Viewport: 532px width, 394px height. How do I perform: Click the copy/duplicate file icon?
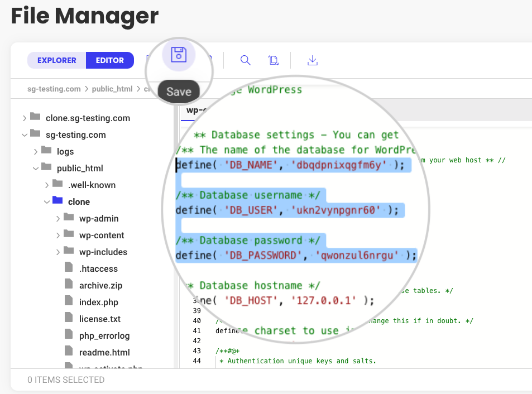click(274, 60)
